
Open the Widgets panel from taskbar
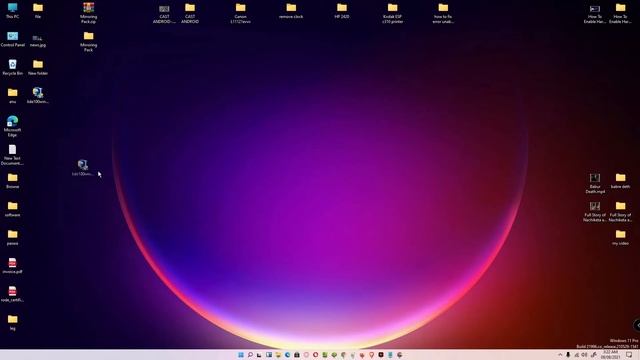pos(269,355)
